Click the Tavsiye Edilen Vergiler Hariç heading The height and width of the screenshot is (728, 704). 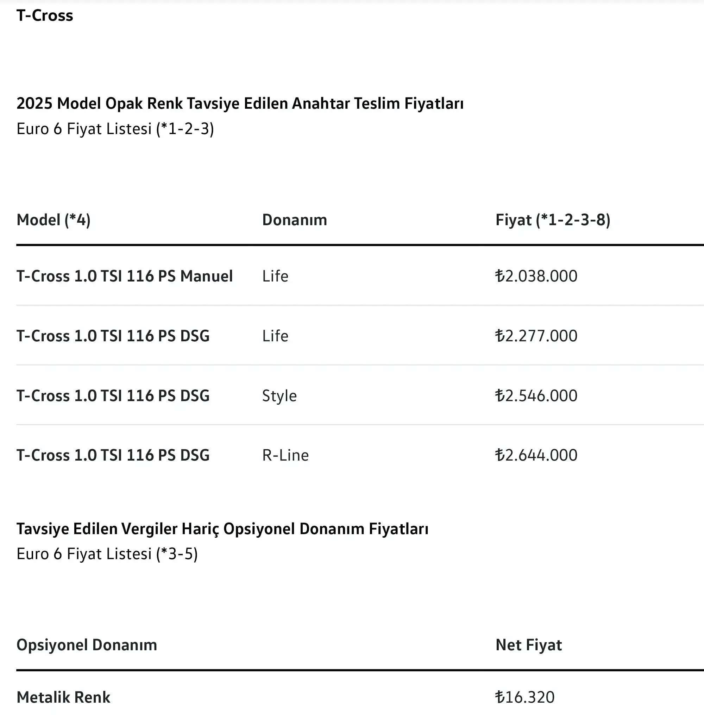coord(222,528)
